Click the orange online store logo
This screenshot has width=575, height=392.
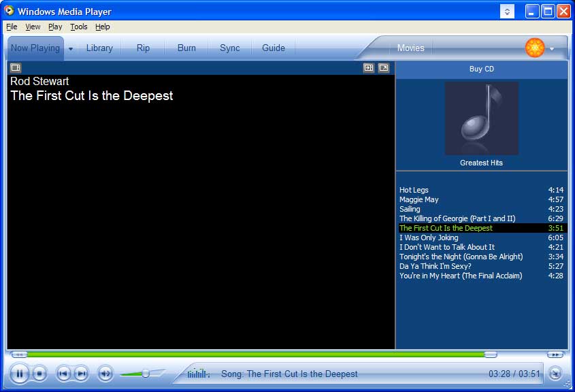coord(535,48)
